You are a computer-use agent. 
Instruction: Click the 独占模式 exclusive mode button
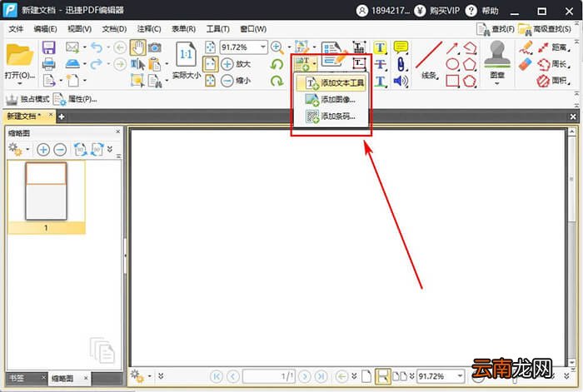point(27,99)
